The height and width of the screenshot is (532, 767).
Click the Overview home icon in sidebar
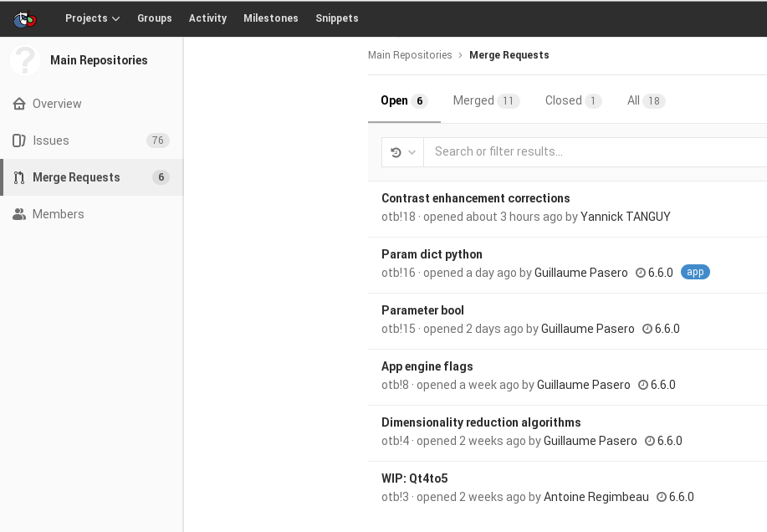click(19, 105)
